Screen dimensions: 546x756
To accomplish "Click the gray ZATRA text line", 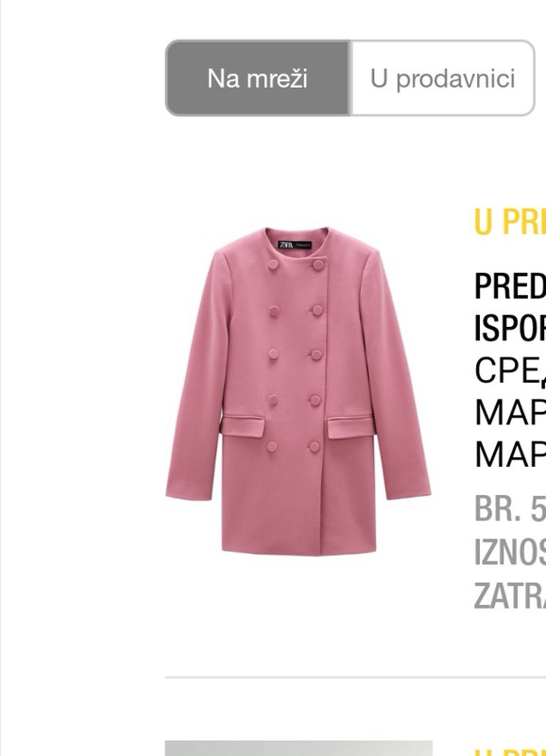I will [x=510, y=596].
